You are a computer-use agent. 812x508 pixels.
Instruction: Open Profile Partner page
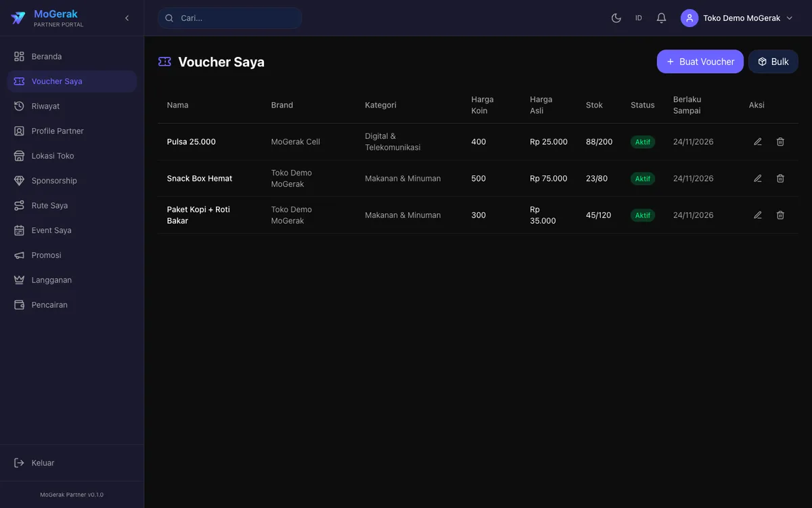[x=72, y=131]
